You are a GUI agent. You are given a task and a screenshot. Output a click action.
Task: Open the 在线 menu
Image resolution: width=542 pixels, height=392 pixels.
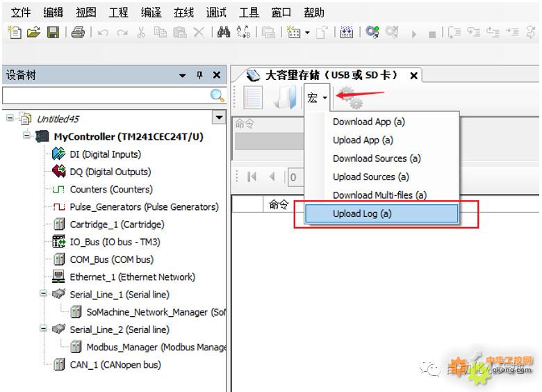tap(183, 13)
